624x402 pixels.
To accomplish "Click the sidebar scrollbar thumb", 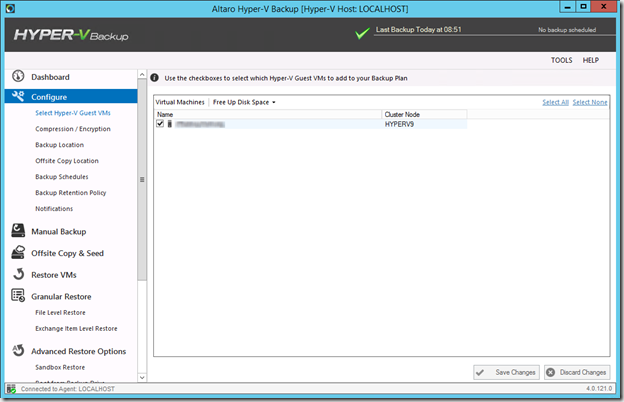I will point(142,180).
